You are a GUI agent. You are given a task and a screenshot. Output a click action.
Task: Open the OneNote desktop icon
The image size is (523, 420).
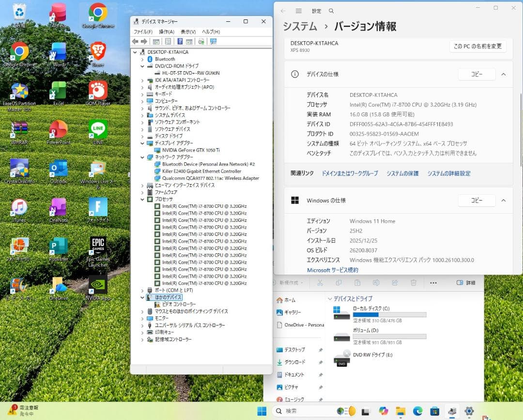[59, 210]
